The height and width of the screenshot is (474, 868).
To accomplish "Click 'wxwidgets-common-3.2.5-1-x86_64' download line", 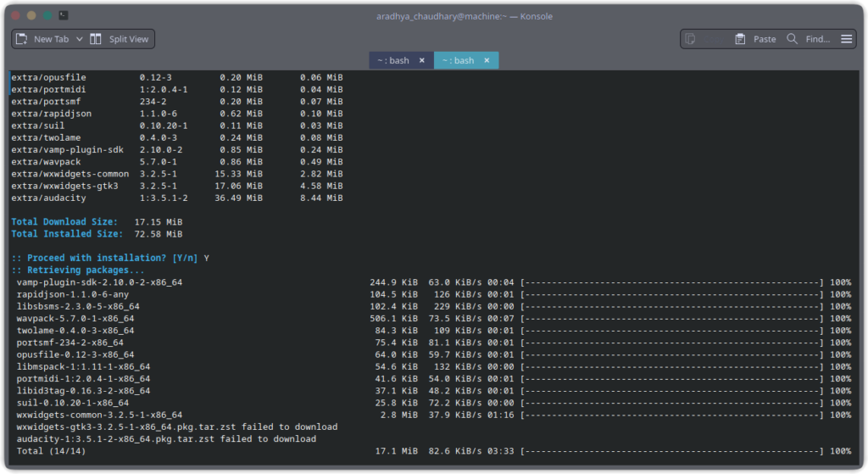I will click(x=433, y=415).
